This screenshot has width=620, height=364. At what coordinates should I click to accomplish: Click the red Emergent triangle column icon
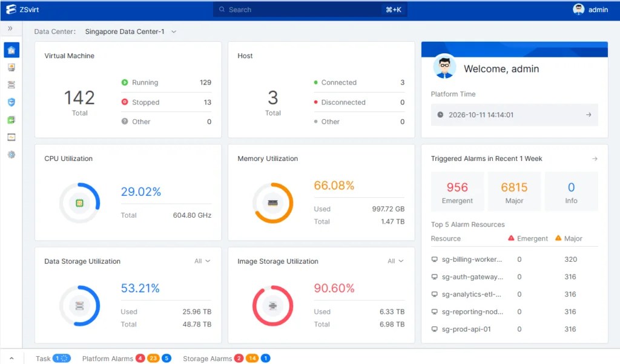pyautogui.click(x=511, y=238)
